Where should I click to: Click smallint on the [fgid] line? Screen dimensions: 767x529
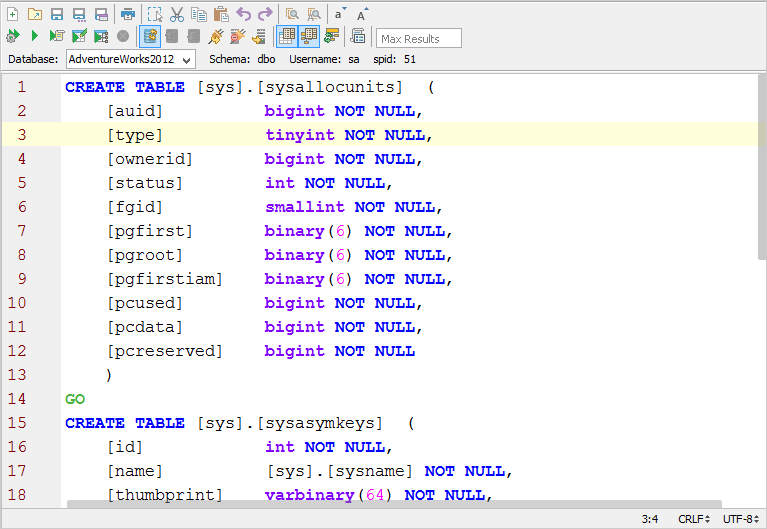(x=305, y=207)
